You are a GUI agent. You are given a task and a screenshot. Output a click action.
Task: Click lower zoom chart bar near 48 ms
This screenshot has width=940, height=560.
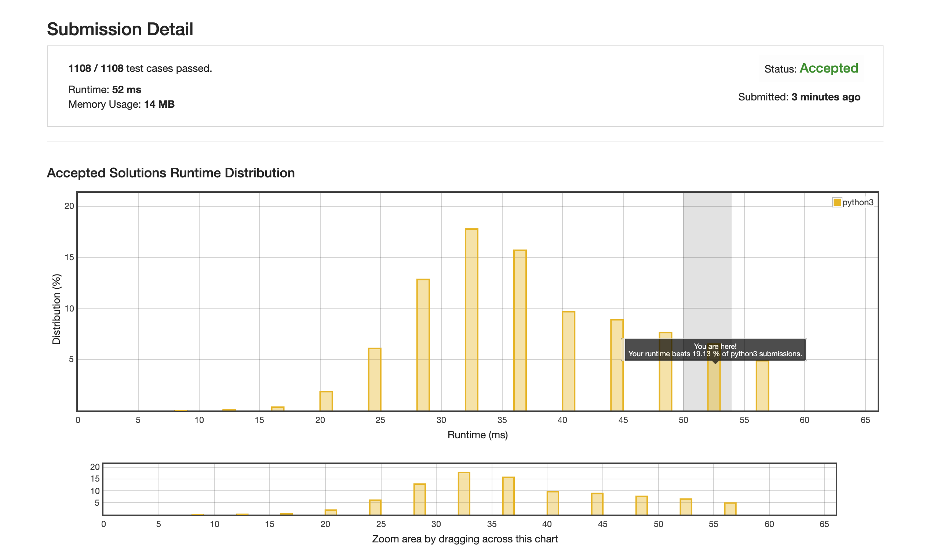[641, 505]
